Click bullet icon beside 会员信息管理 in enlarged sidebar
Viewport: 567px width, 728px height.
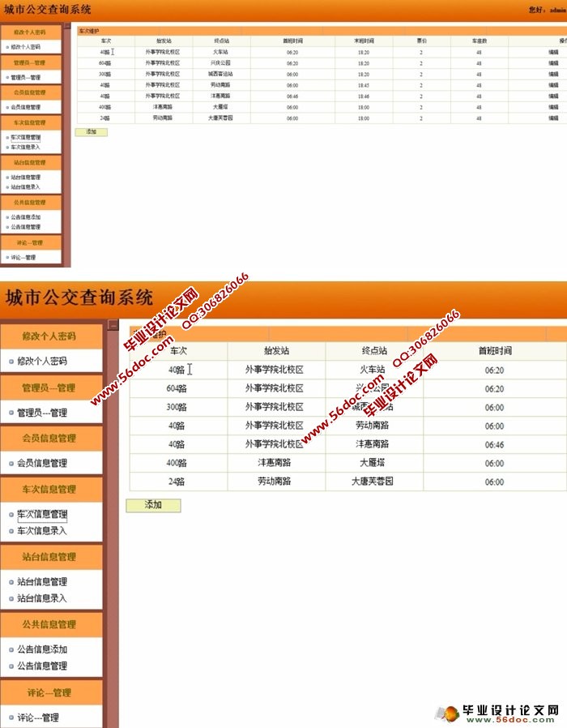coord(11,464)
